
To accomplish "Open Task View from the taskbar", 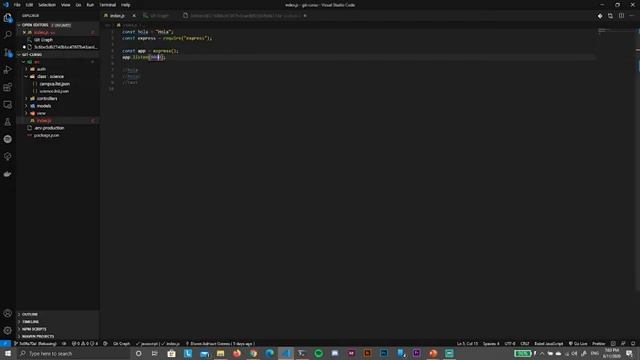I will click(155, 353).
